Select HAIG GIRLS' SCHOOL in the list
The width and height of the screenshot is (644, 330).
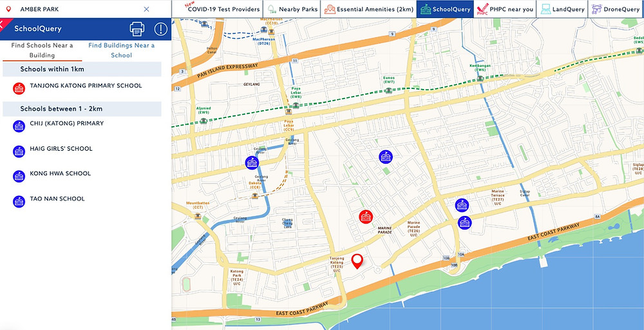61,149
